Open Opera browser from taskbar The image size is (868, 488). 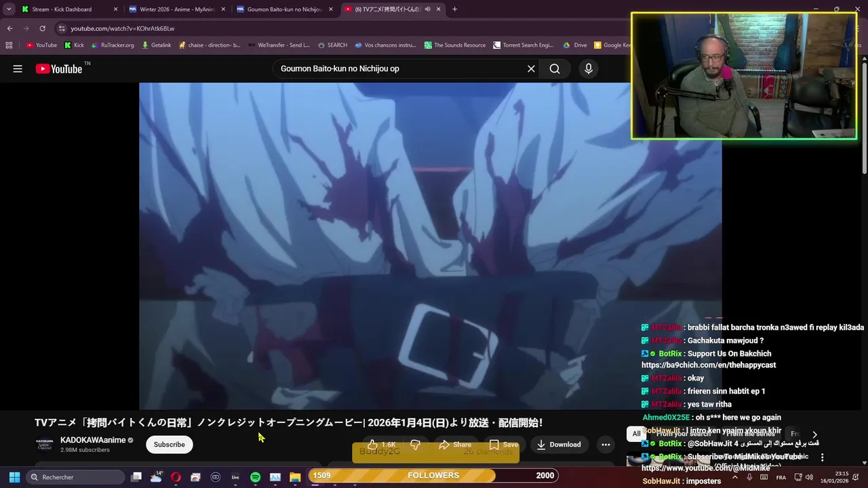click(176, 477)
